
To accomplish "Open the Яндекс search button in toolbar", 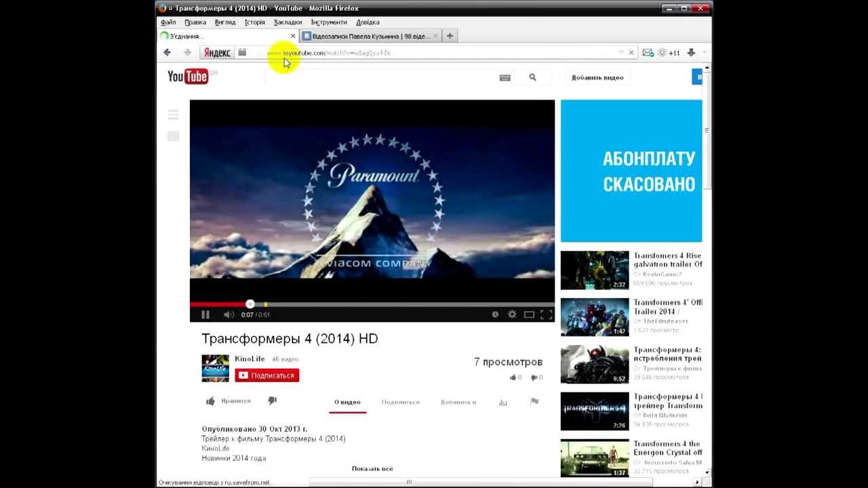I will pos(217,52).
